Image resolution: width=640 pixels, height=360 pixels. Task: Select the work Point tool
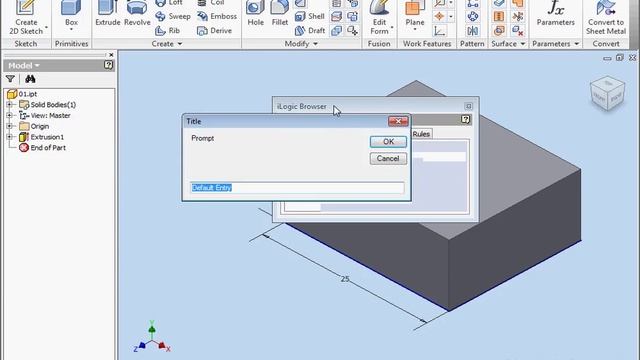point(440,16)
